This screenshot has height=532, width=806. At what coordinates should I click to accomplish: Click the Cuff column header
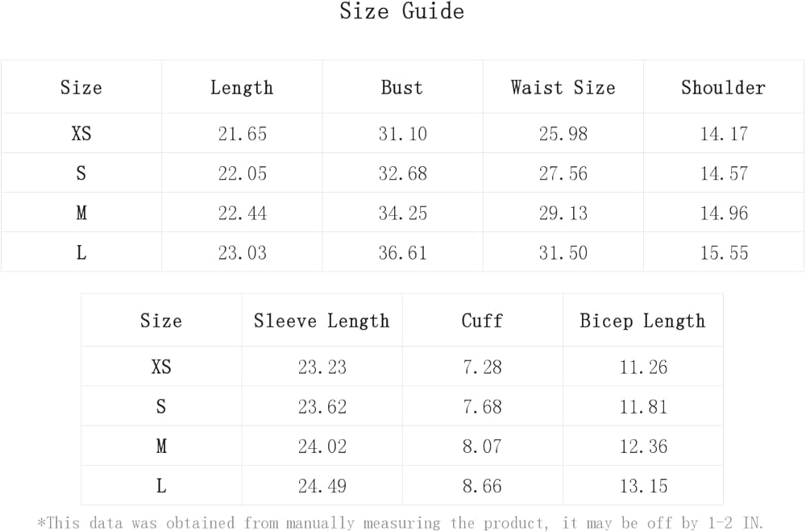point(482,320)
